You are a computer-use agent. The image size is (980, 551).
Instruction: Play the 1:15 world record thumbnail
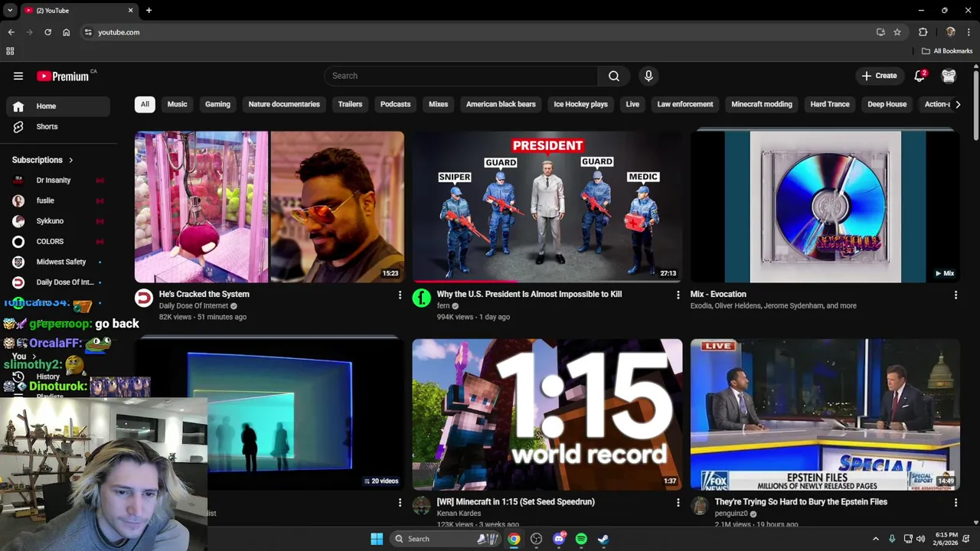click(547, 414)
